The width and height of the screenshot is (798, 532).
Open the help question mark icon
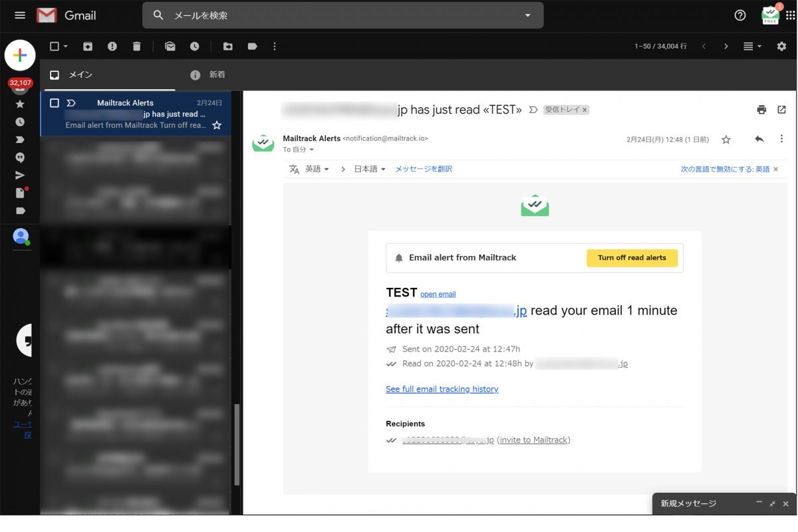740,15
